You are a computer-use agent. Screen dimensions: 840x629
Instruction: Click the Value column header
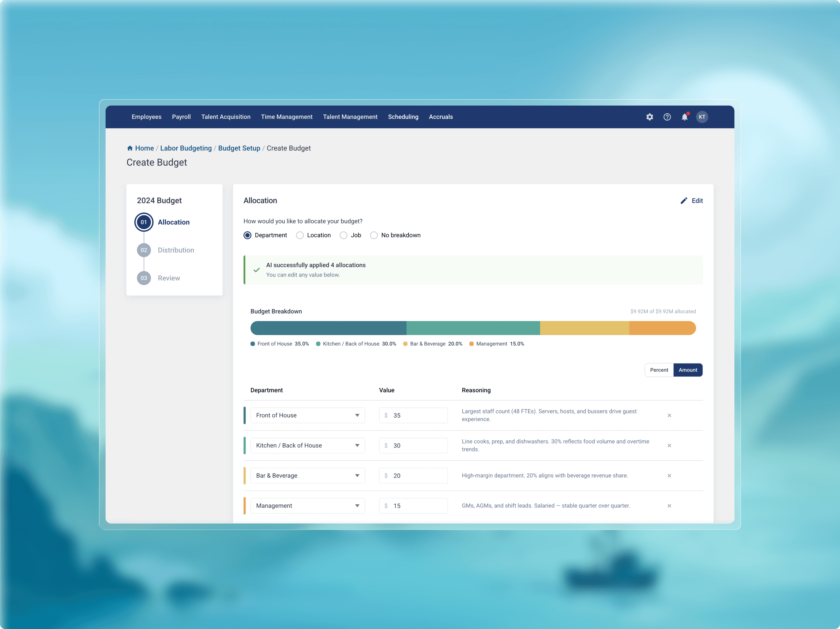pyautogui.click(x=387, y=390)
